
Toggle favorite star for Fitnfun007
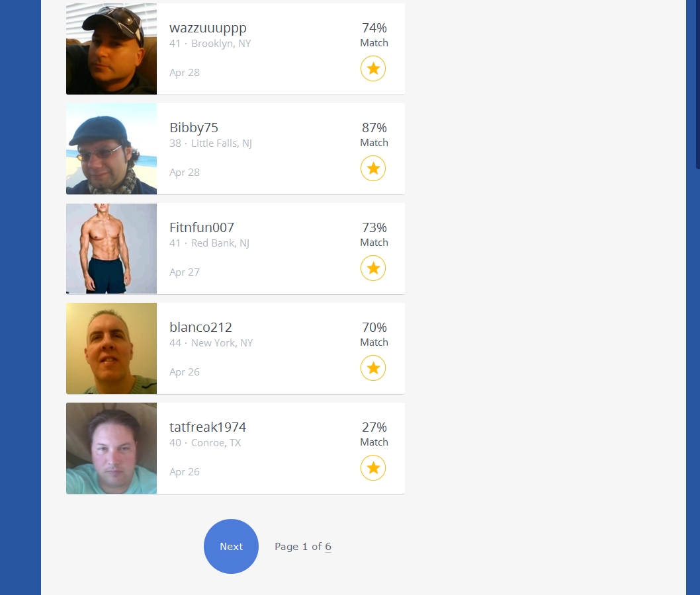(372, 268)
